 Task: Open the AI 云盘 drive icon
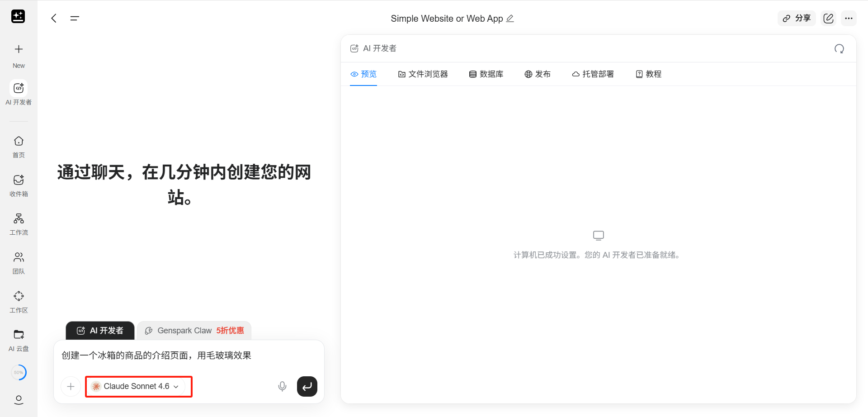coord(19,335)
